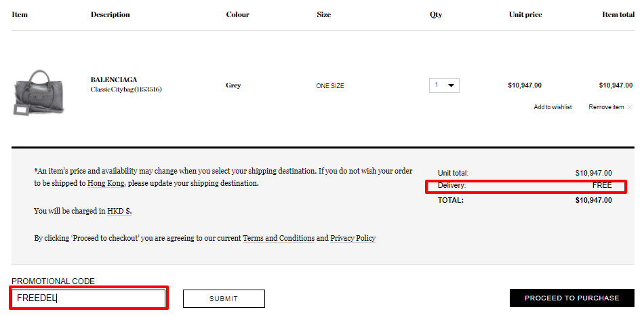Change shipping destination via Hong Kong link
This screenshot has width=644, height=316.
[x=106, y=183]
